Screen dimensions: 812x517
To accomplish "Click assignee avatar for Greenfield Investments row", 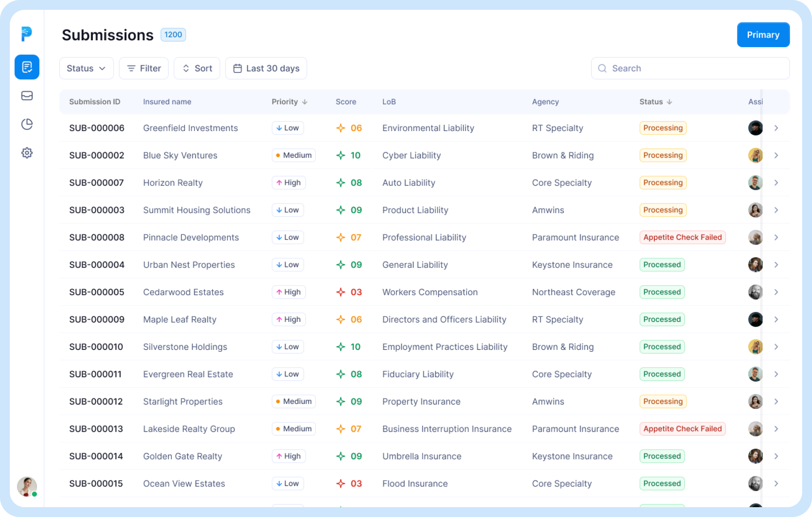I will point(755,128).
